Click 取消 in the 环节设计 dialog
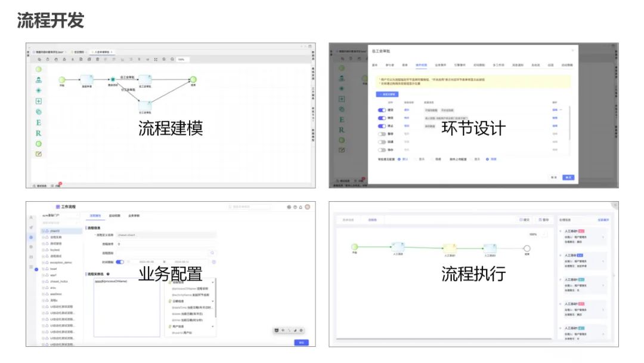The height and width of the screenshot is (363, 644). tap(553, 177)
